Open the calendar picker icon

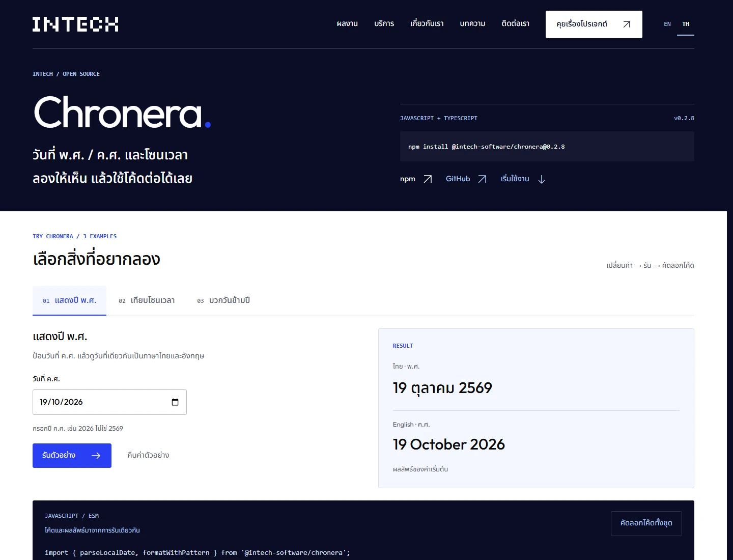[175, 402]
